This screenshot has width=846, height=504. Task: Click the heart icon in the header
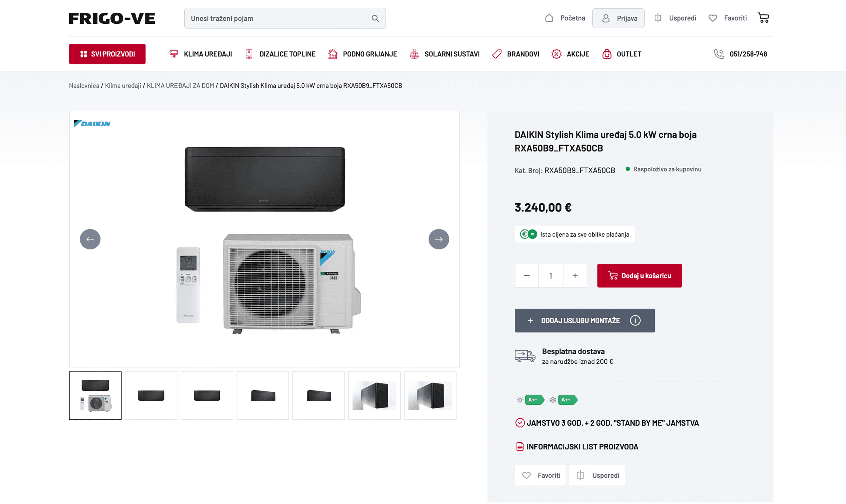[713, 18]
